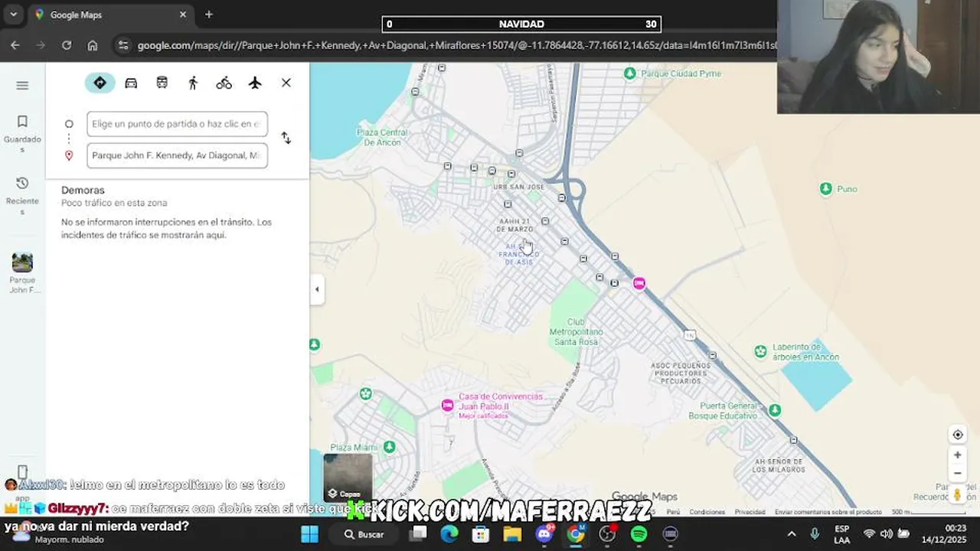The image size is (980, 551).
Task: Click pink lodging marker by highway
Action: tap(639, 283)
